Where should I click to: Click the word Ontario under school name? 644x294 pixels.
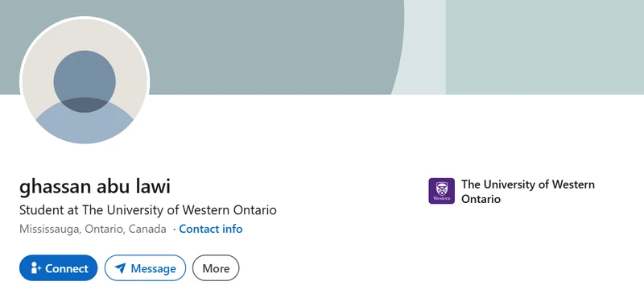[x=481, y=199]
